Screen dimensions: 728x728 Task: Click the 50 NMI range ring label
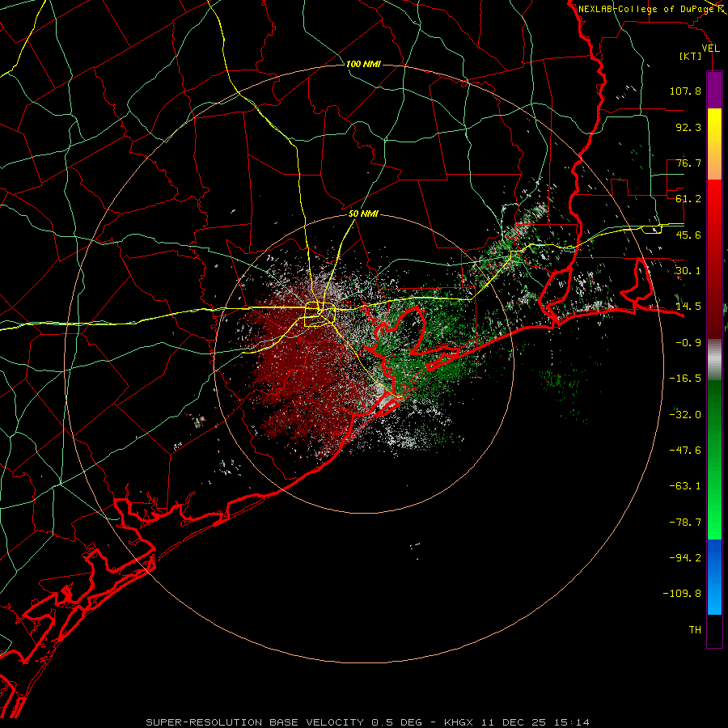363,214
